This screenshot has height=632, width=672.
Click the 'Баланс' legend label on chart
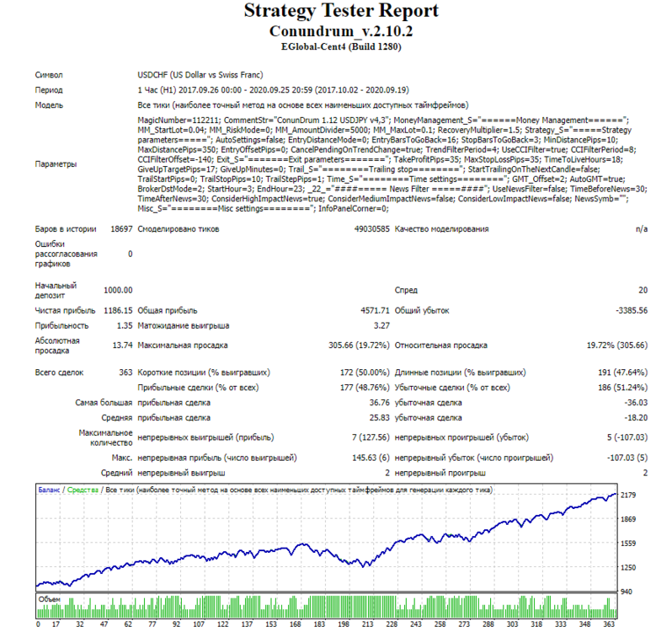pyautogui.click(x=49, y=490)
